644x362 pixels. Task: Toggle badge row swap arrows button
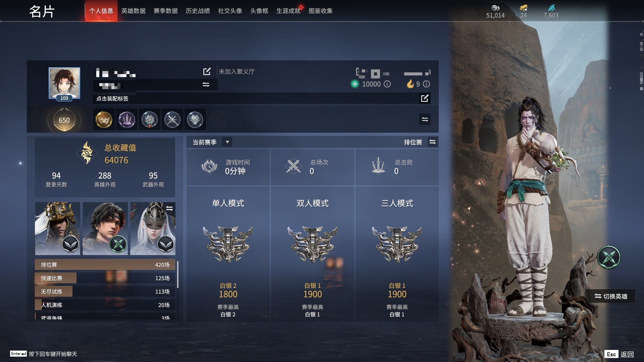(425, 119)
